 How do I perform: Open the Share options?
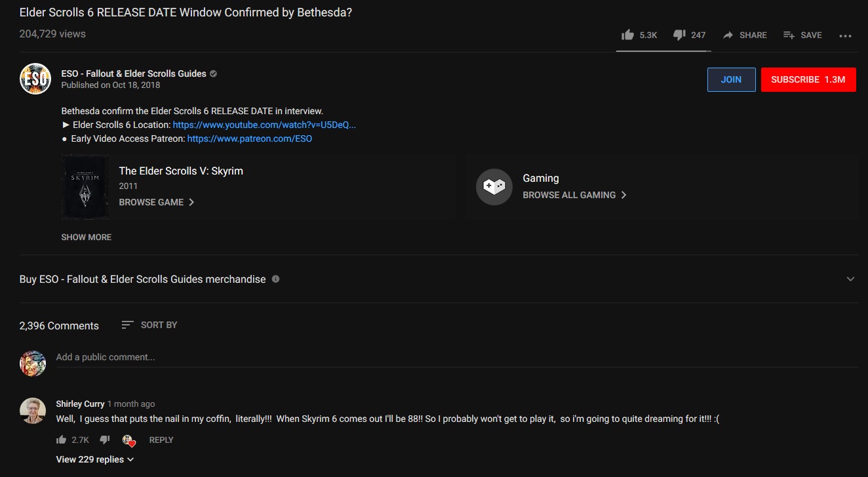pos(745,35)
